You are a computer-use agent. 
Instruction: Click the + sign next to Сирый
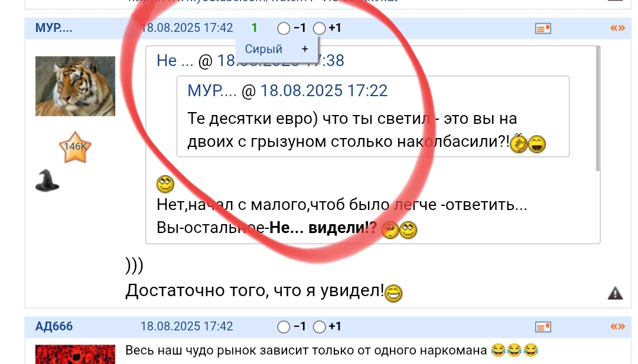305,49
